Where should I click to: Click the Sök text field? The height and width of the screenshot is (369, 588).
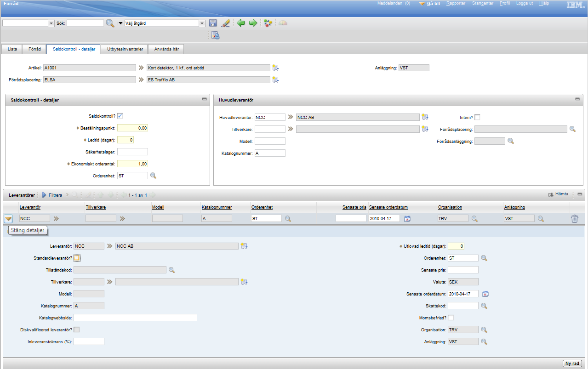coord(86,23)
